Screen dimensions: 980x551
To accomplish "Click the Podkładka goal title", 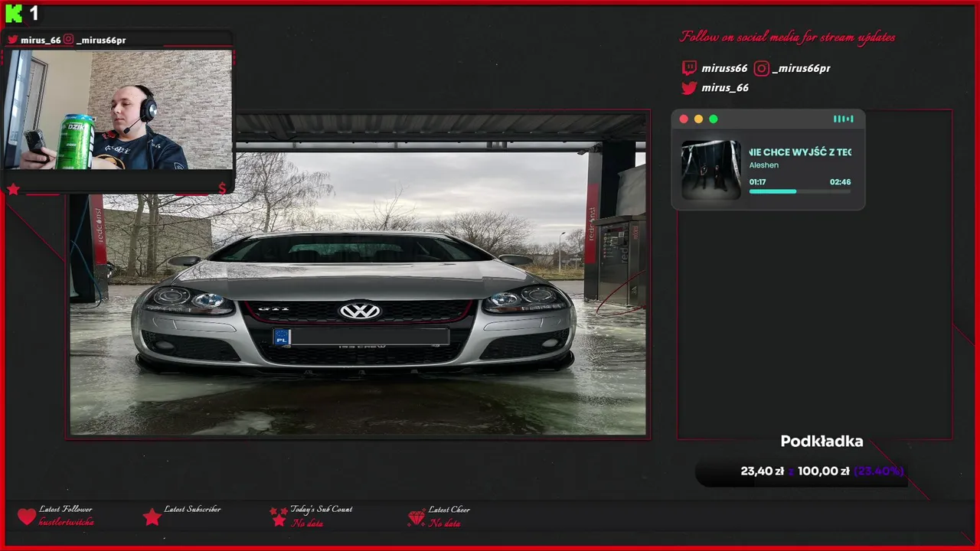I will (822, 442).
